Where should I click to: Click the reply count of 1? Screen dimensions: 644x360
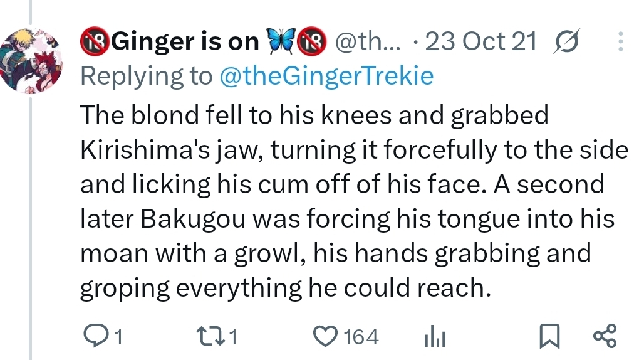coord(116,338)
